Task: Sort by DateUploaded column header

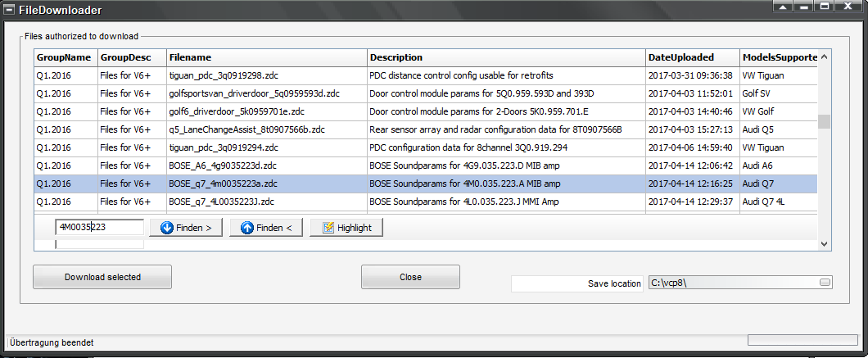Action: (x=693, y=57)
